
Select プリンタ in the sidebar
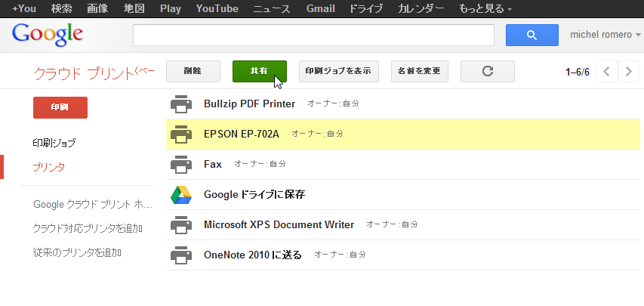point(48,168)
